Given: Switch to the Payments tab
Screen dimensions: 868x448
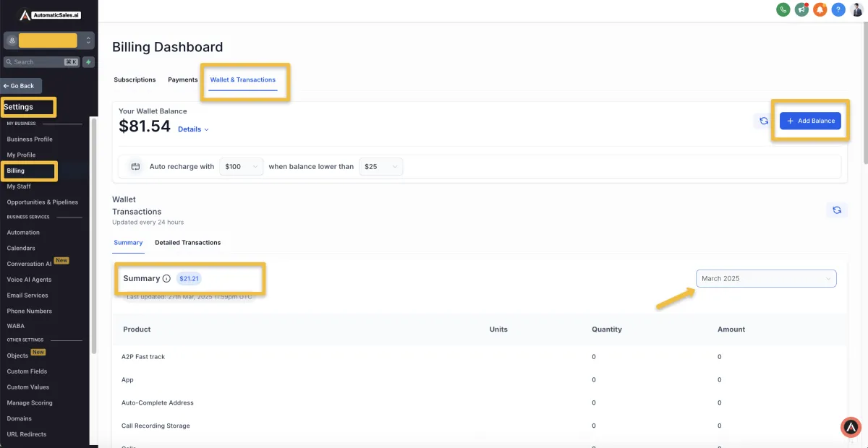Looking at the screenshot, I should coord(182,79).
